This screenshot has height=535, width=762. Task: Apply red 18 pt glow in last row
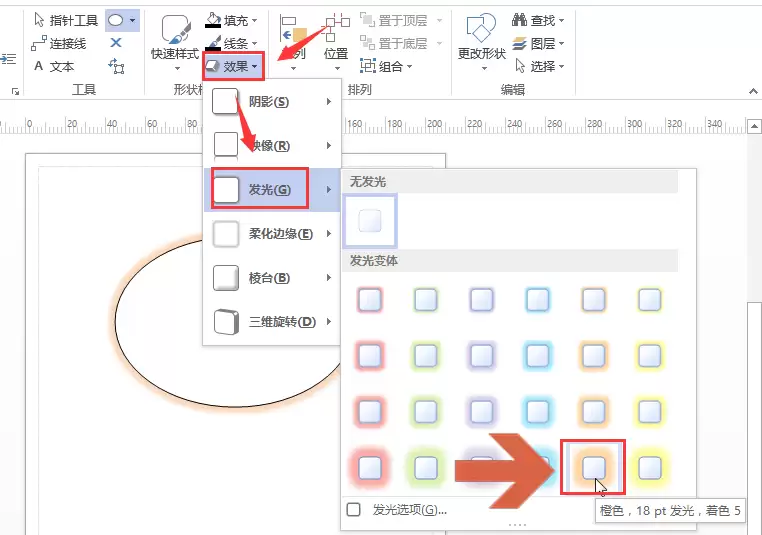(x=370, y=467)
